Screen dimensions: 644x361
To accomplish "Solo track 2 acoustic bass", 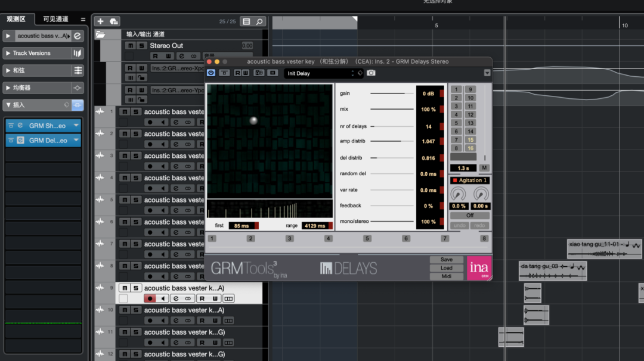I will [135, 133].
